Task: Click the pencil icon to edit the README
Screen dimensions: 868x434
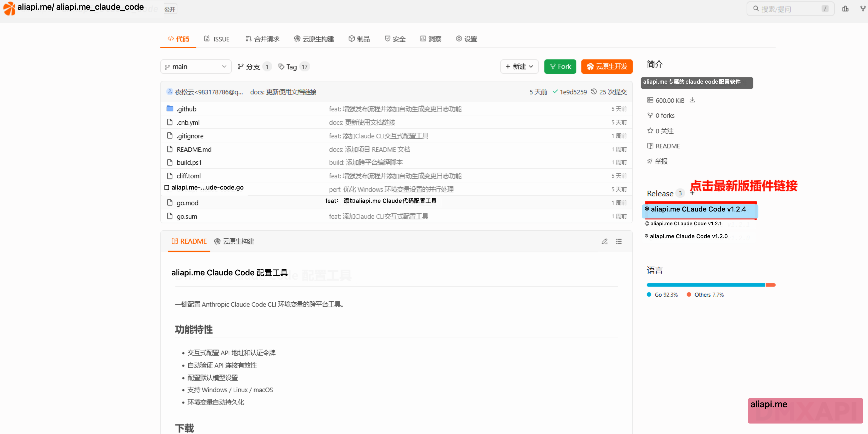Action: pyautogui.click(x=605, y=241)
